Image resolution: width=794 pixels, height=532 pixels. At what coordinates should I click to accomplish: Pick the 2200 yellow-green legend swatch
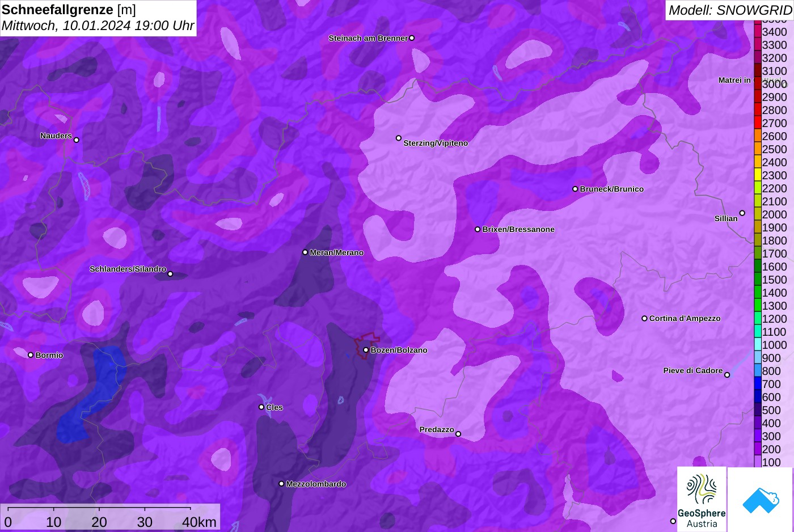click(757, 188)
